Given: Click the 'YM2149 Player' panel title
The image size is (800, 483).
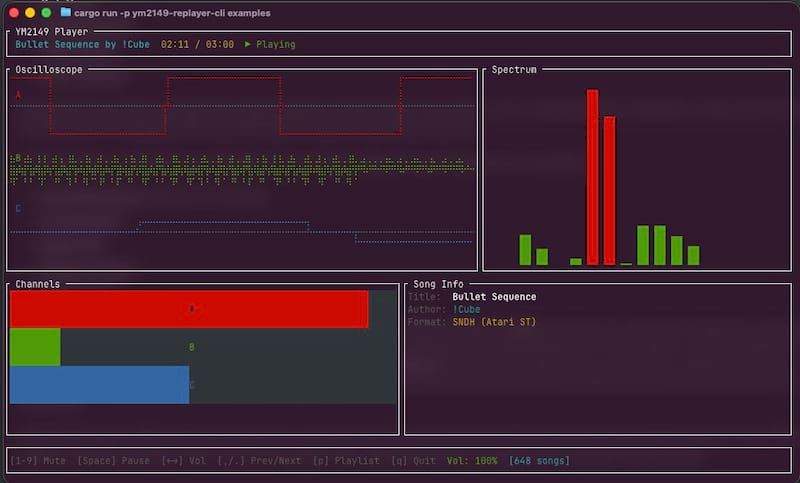Looking at the screenshot, I should click(52, 32).
